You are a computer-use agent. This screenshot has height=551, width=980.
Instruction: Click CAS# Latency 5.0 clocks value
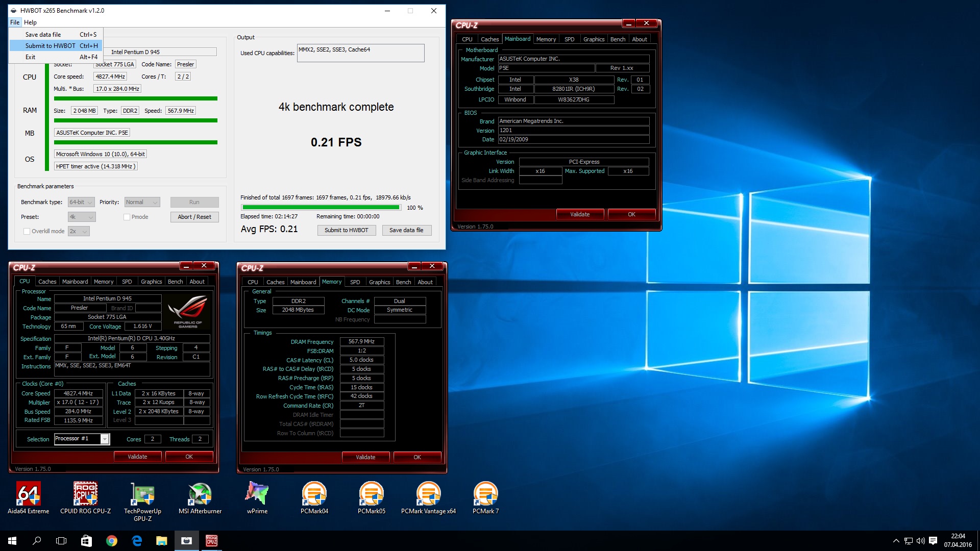tap(361, 360)
